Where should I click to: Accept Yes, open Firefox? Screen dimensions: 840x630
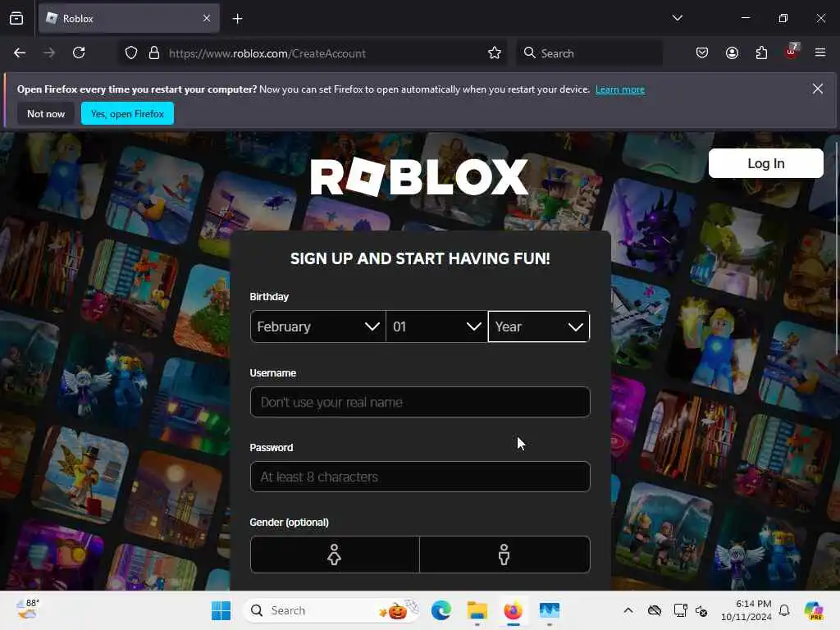pos(127,113)
